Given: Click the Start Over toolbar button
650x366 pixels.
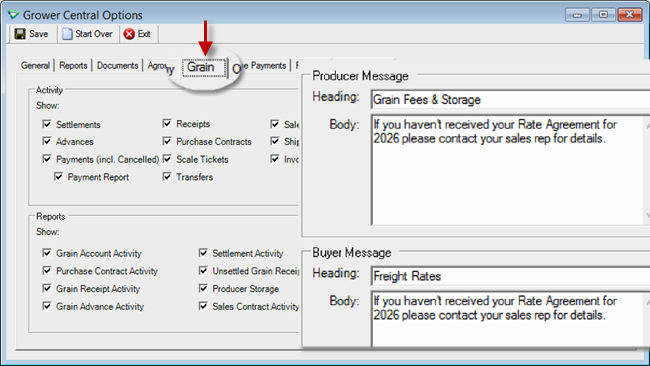Looking at the screenshot, I should (87, 34).
